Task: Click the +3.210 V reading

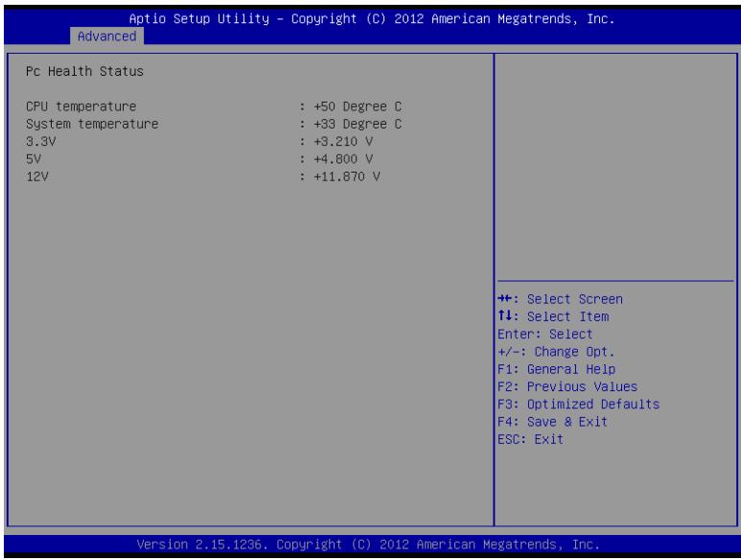Action: (342, 141)
